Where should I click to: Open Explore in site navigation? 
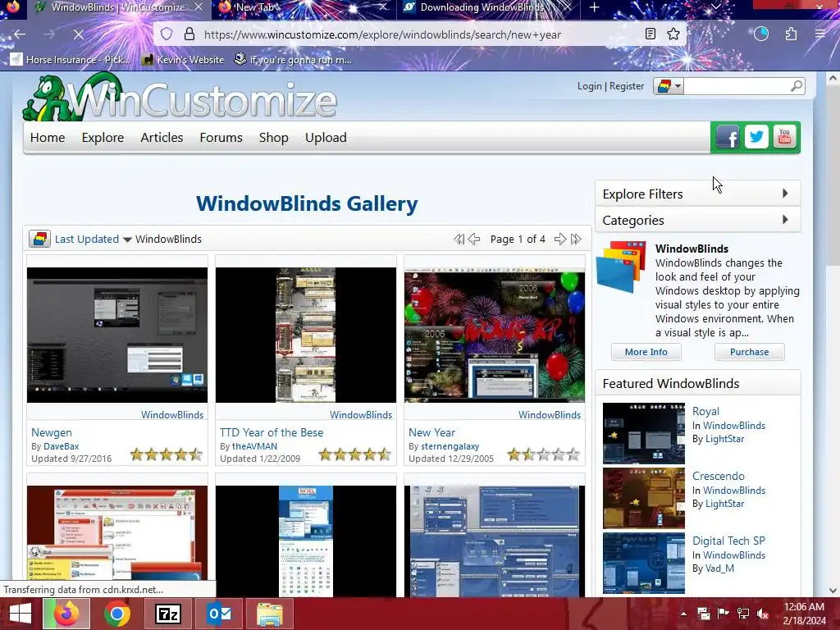(x=103, y=138)
